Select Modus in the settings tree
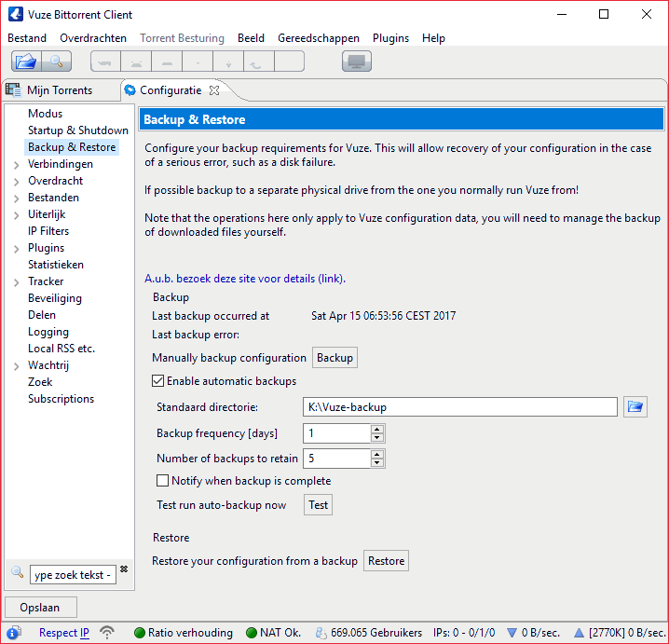The image size is (669, 644). (x=46, y=114)
